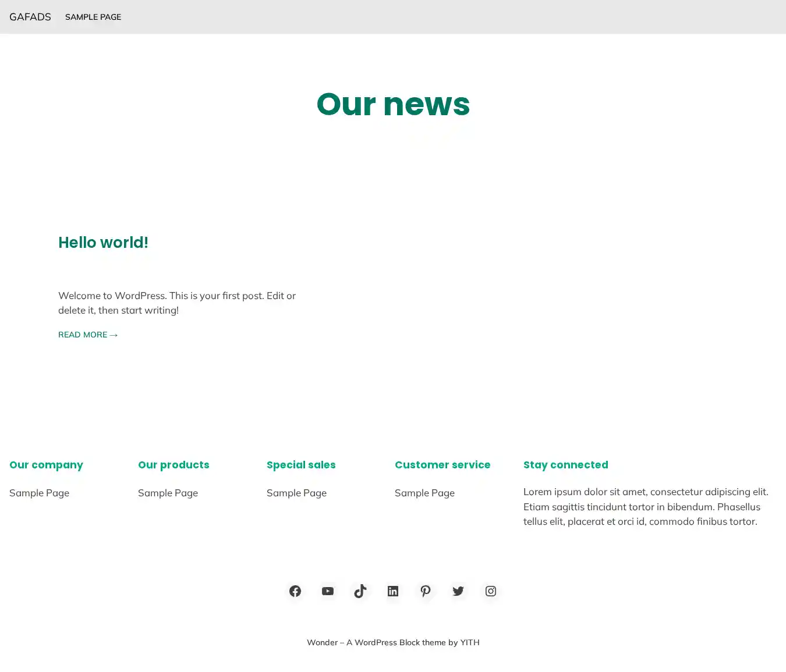Open SAMPLE PAGE in top navigation

pos(93,17)
